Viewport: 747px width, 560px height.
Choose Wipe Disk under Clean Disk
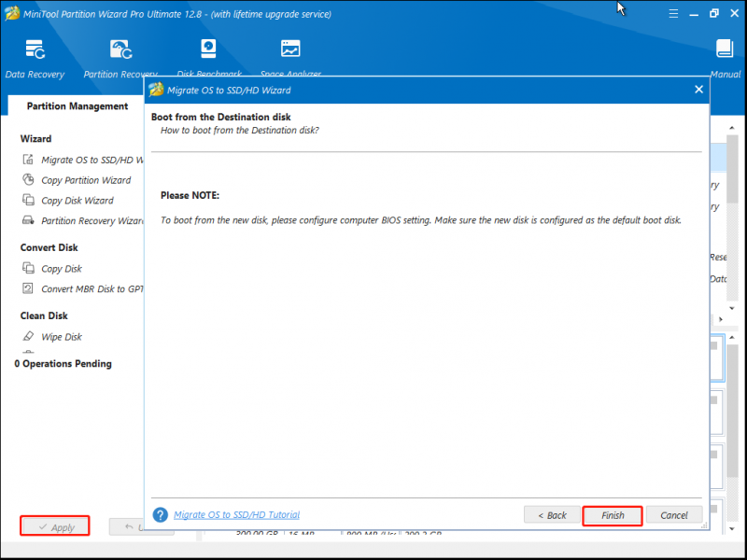click(x=62, y=337)
